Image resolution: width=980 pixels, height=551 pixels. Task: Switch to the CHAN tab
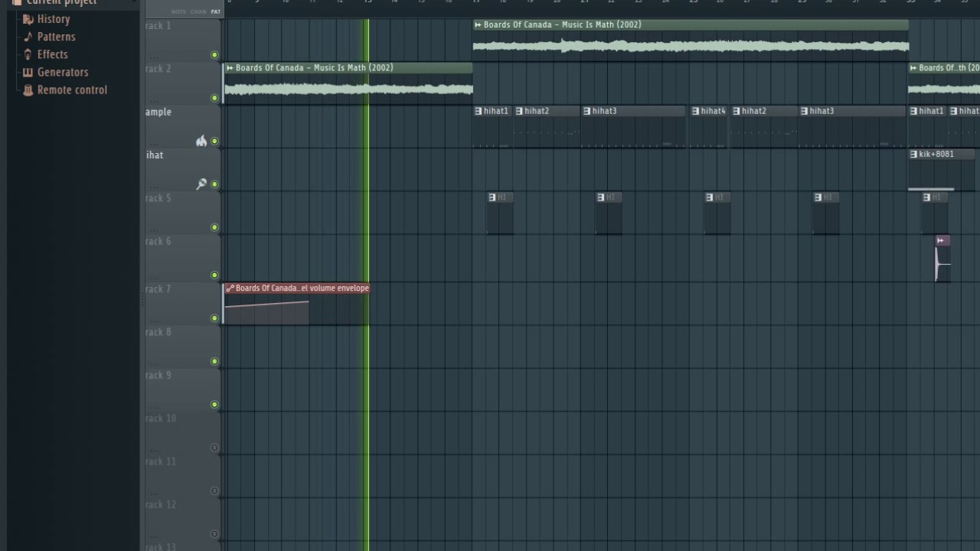point(198,12)
